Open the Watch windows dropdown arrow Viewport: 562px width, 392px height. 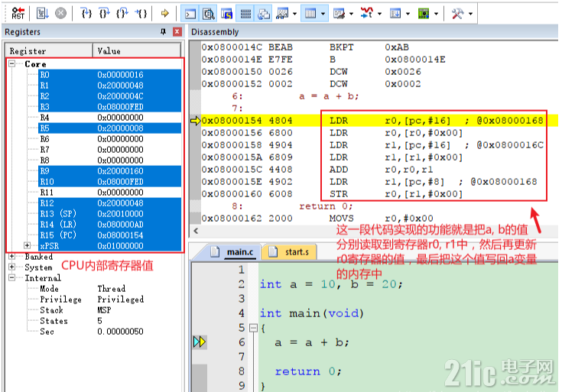pos(294,14)
